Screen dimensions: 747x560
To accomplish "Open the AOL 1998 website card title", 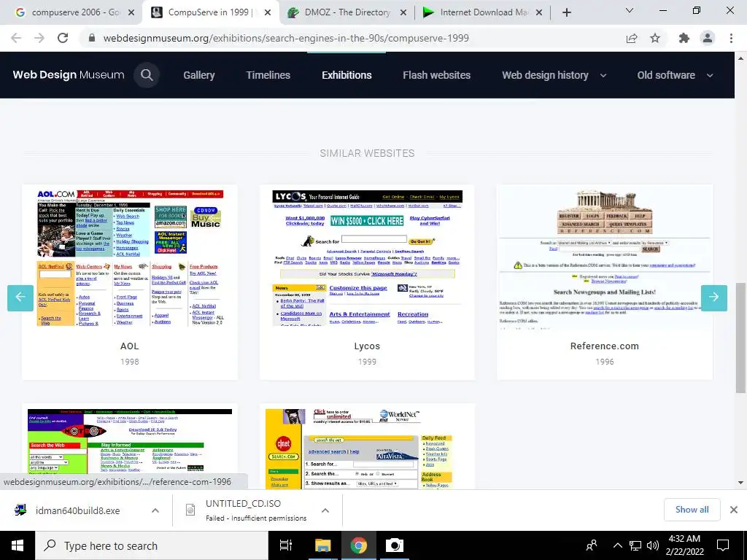I will 130,346.
